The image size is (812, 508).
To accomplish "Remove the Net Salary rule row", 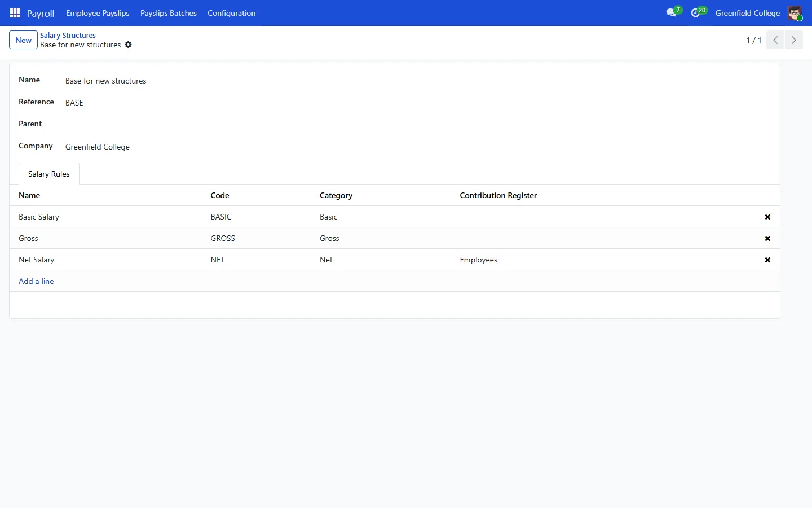I will click(767, 260).
